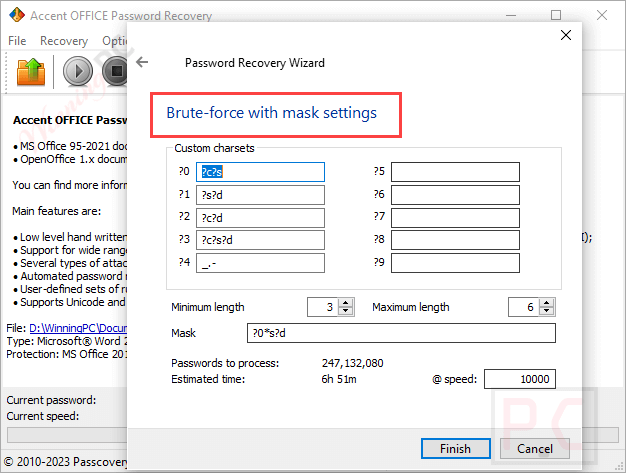
Task: Click the Finish button
Action: tap(456, 449)
